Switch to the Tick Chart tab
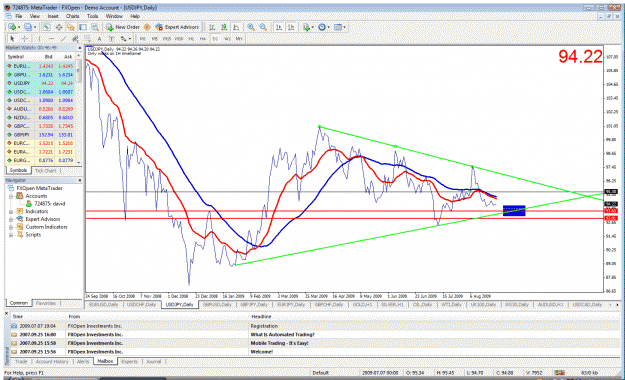The image size is (625, 380). pos(45,171)
